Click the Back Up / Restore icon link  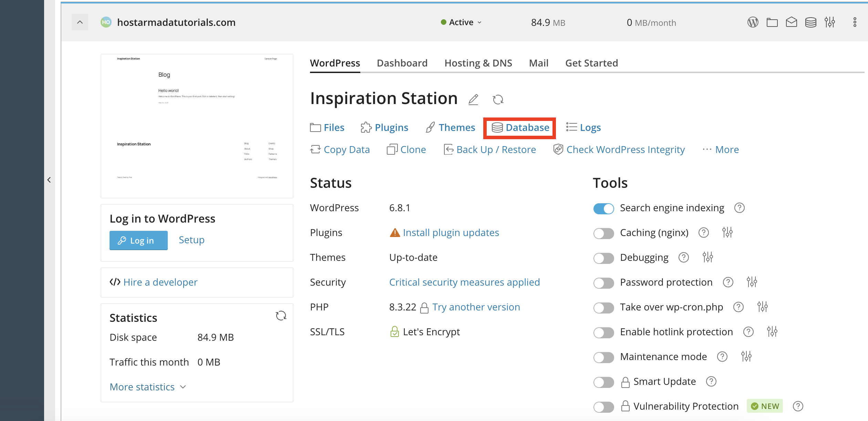[448, 149]
